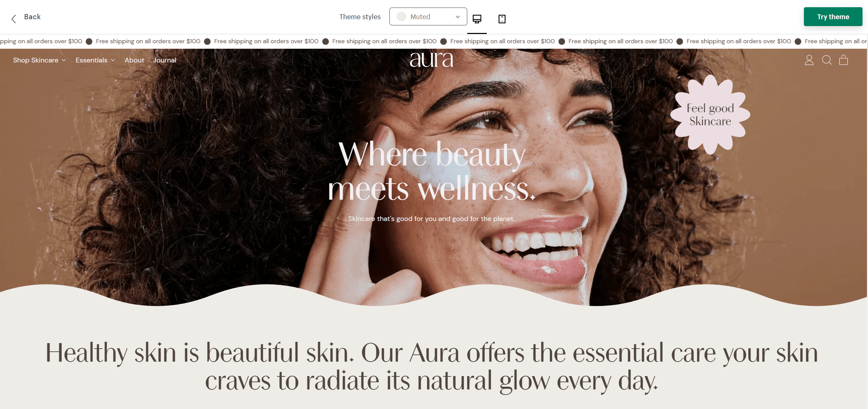Screen dimensions: 868x409
Task: Open the Muted theme styles dropdown
Action: coord(428,16)
